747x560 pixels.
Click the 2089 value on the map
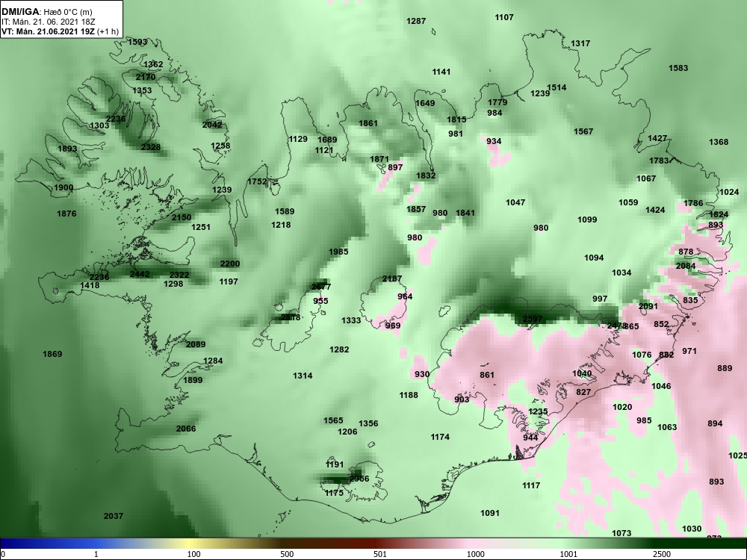tap(196, 344)
